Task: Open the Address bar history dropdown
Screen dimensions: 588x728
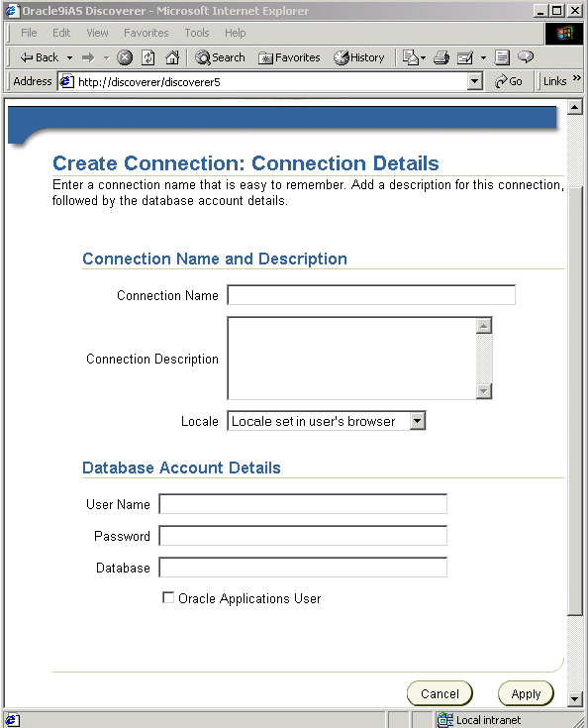Action: click(x=474, y=81)
